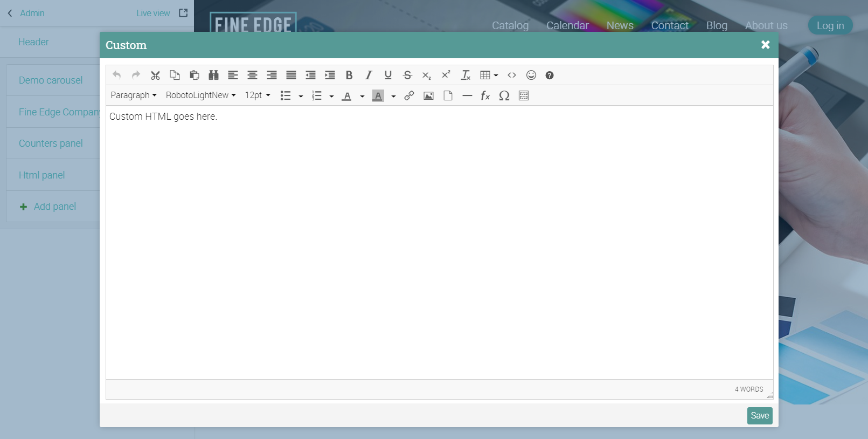Select the Counters panel item
Viewport: 868px width, 439px height.
pyautogui.click(x=51, y=143)
